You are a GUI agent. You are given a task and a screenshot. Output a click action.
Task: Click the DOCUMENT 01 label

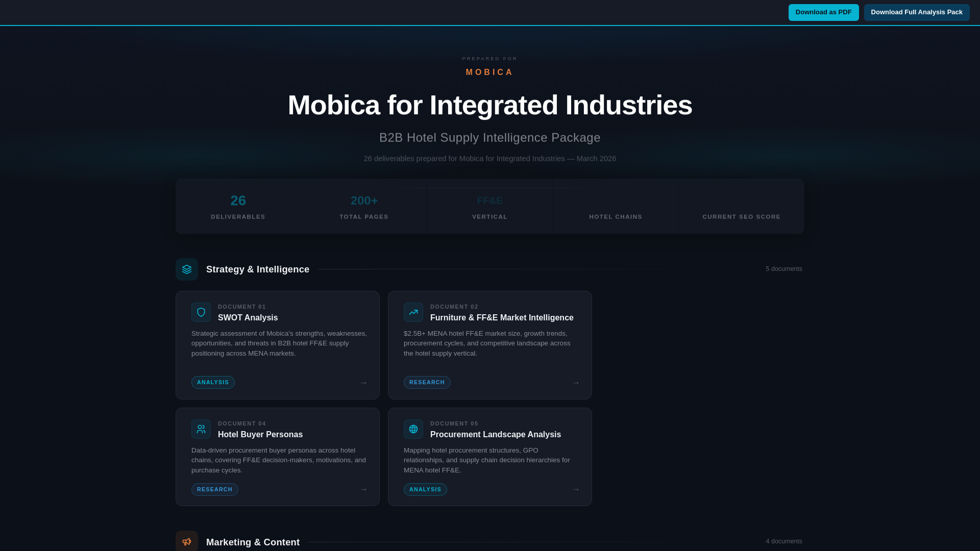[242, 307]
